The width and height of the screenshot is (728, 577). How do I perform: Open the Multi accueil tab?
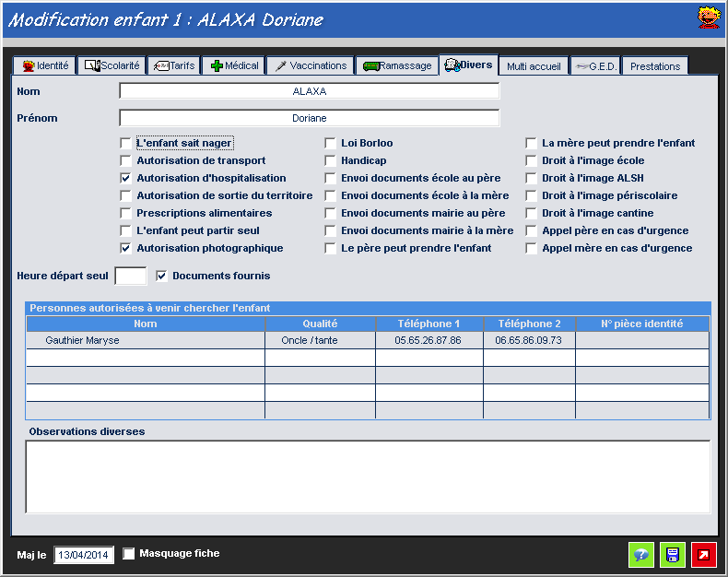click(x=533, y=66)
